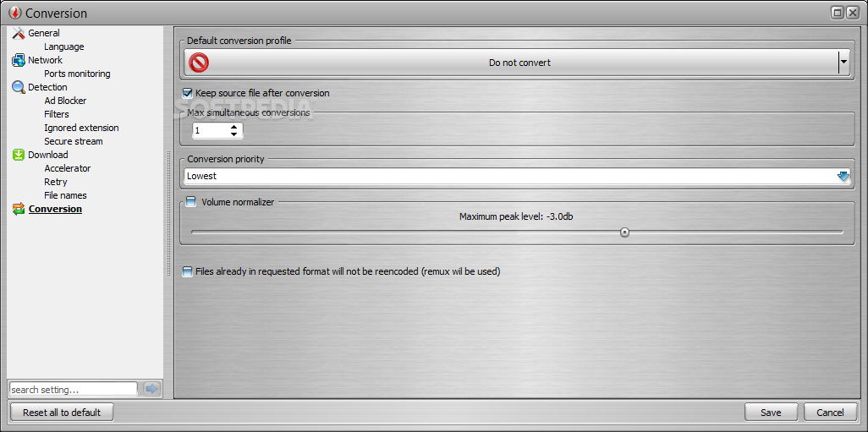Uncheck Keep source file after conversion
868x432 pixels.
point(187,94)
